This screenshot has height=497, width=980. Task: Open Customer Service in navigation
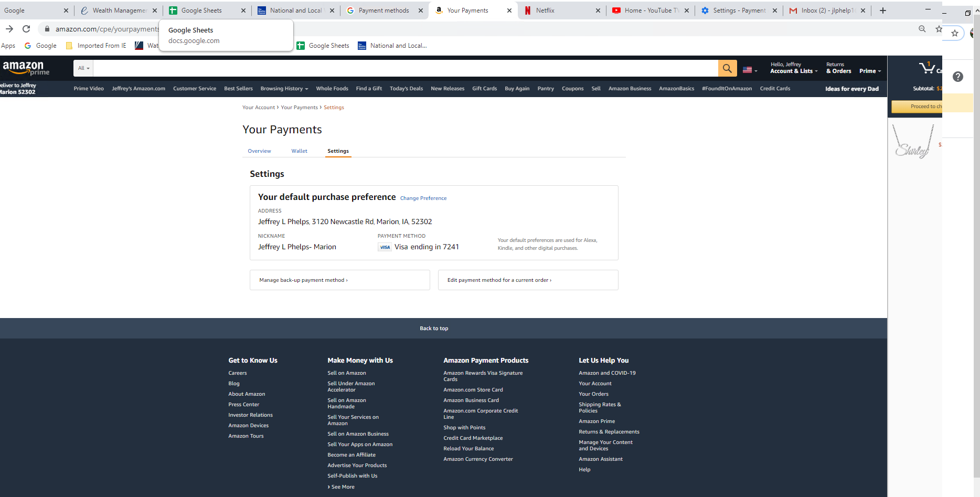point(195,89)
